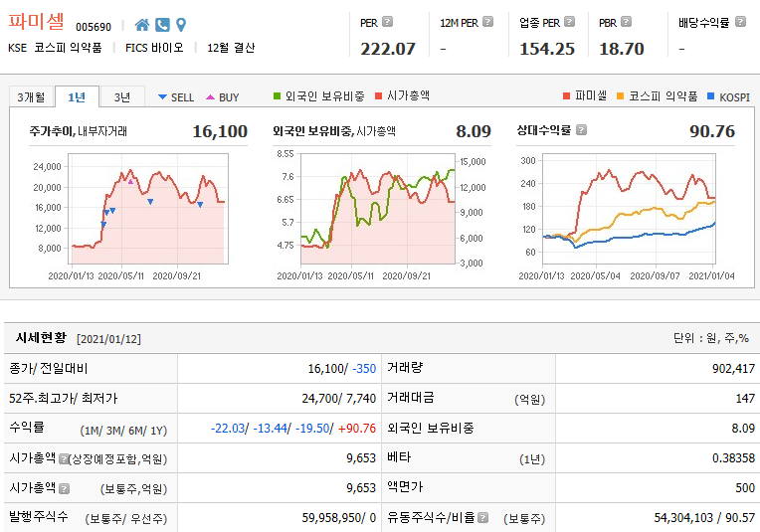Click stock code 005690

coord(94,27)
